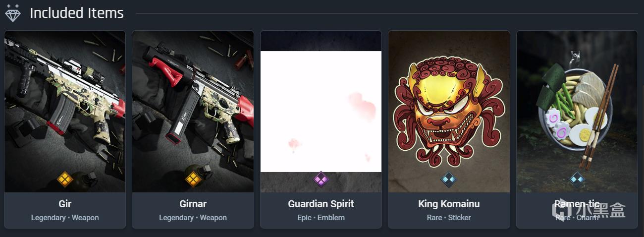Click the purple Epic rarity badge on Guardian Spirit
The height and width of the screenshot is (237, 644).
(x=321, y=179)
